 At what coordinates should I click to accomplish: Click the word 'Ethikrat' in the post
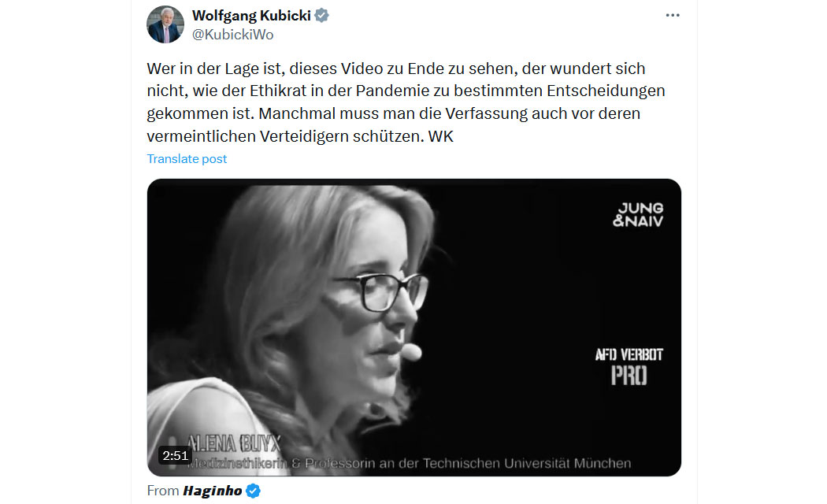(278, 91)
